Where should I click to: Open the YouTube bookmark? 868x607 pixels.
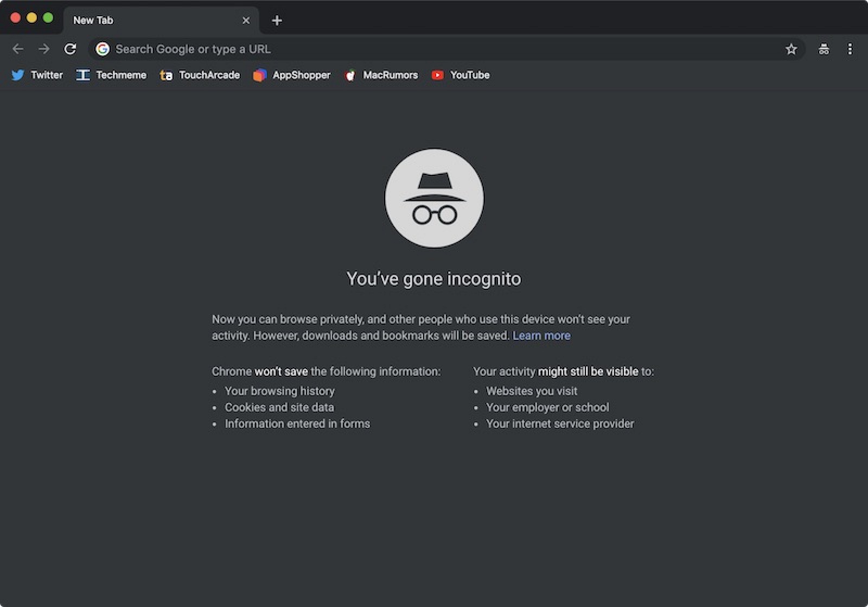click(x=461, y=75)
